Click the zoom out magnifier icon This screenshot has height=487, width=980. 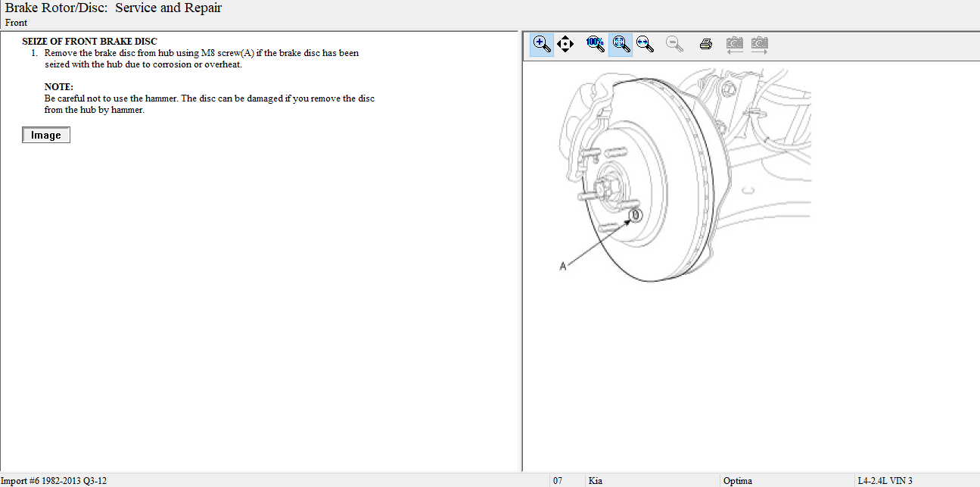pos(675,45)
